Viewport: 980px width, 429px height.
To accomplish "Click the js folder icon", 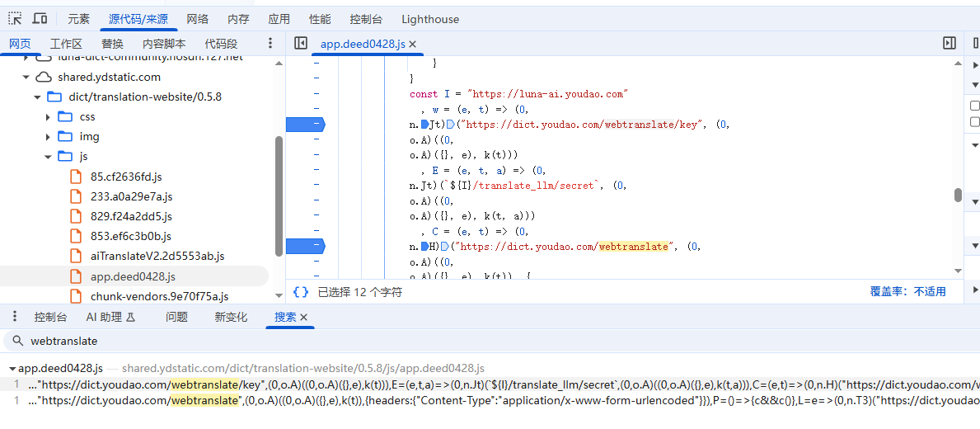I will [x=65, y=157].
